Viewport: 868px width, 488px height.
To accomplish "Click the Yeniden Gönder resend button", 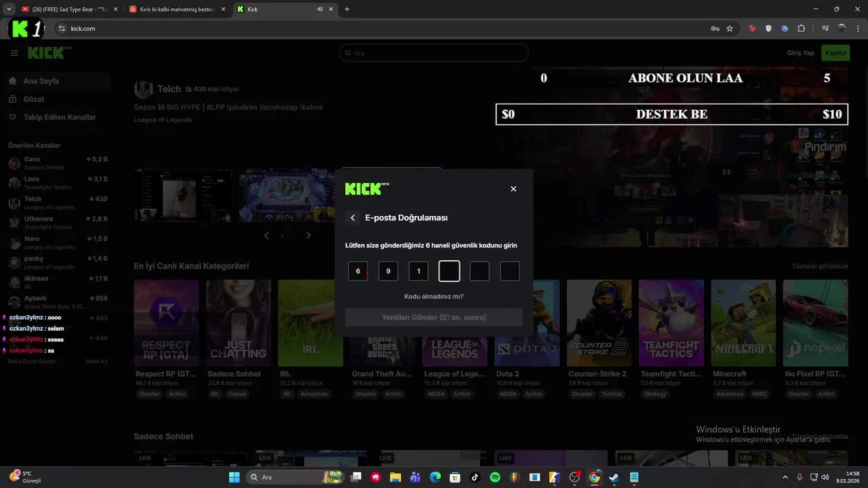I will [434, 317].
